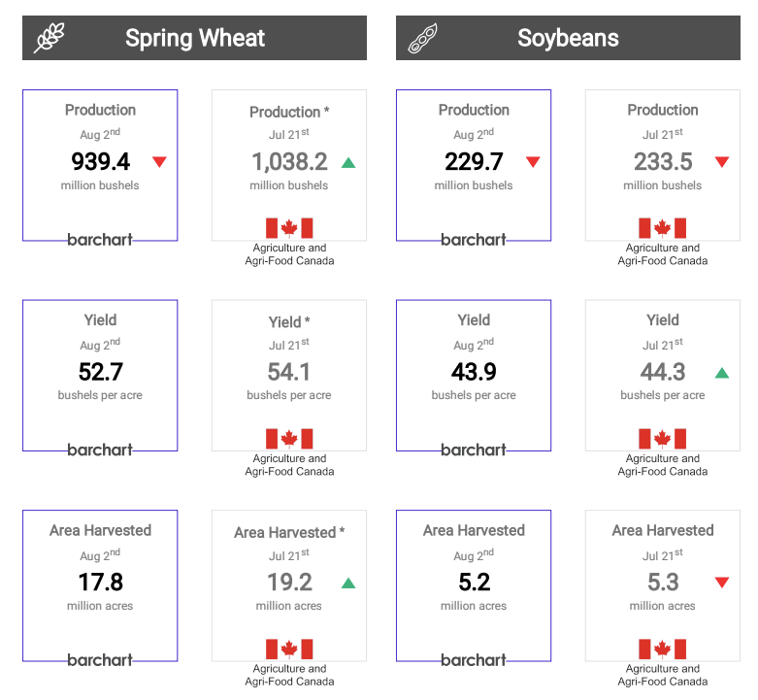Select Spring Wheat 52.7 yield card value
Viewport: 758px width, 700px height.
100,372
